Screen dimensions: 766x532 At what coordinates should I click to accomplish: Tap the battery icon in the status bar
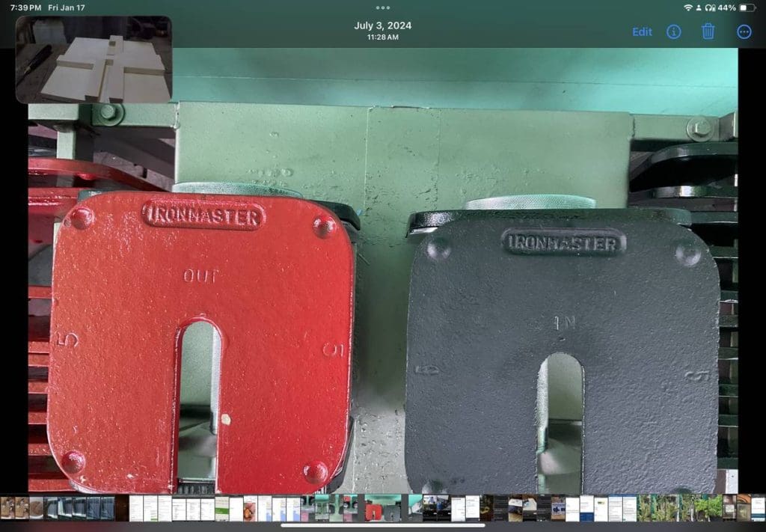(x=747, y=7)
